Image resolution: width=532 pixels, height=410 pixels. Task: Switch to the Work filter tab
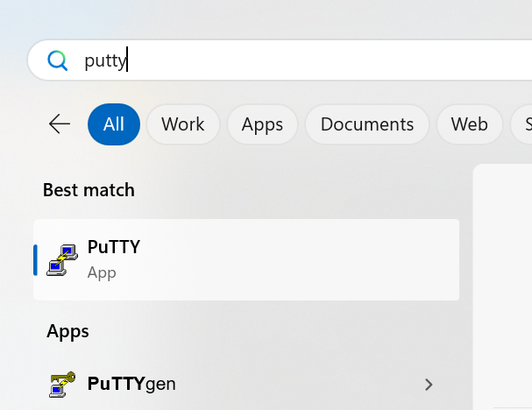pyautogui.click(x=183, y=124)
